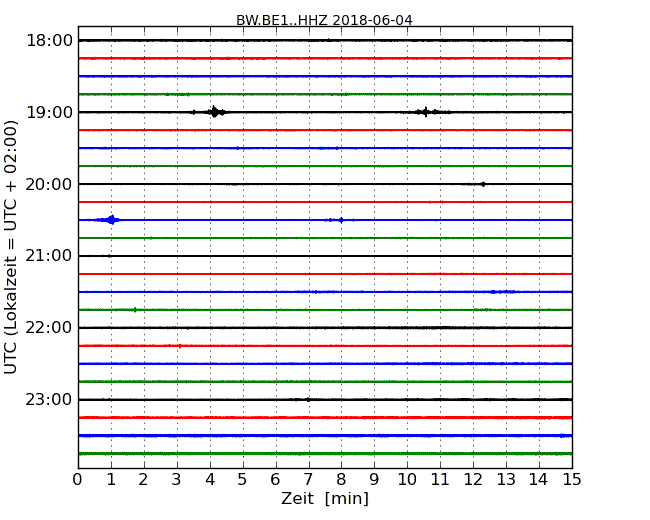Screen dimensions: 650x520
Task: Click the x-axis tick label 8
Action: coord(341,480)
